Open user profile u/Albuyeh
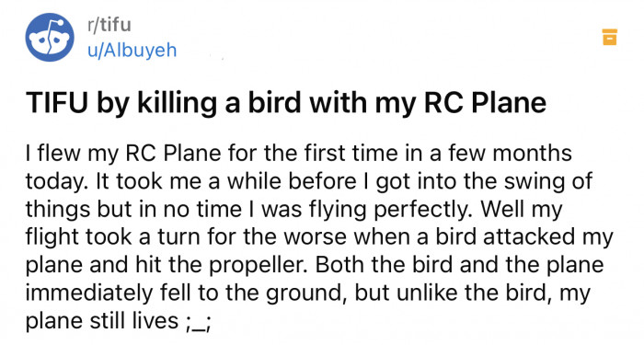 (x=132, y=50)
